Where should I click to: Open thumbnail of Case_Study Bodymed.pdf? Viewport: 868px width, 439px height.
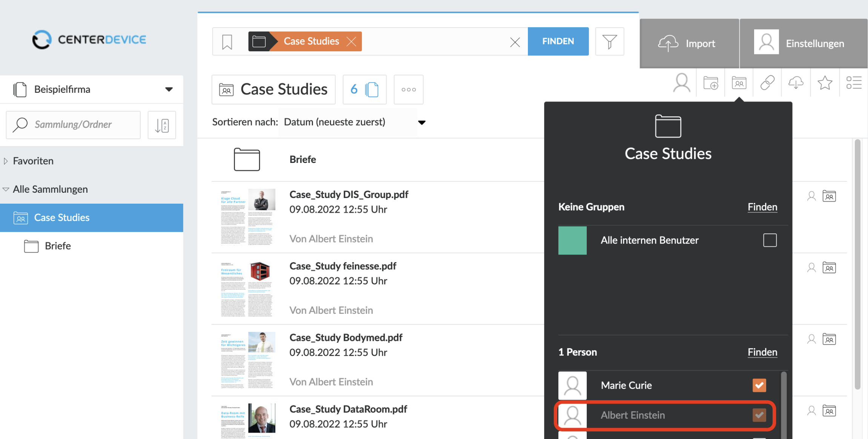point(248,360)
